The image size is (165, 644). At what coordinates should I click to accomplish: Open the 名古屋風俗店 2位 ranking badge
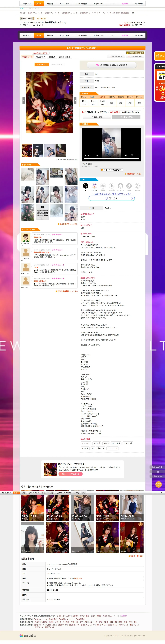pyautogui.click(x=135, y=53)
